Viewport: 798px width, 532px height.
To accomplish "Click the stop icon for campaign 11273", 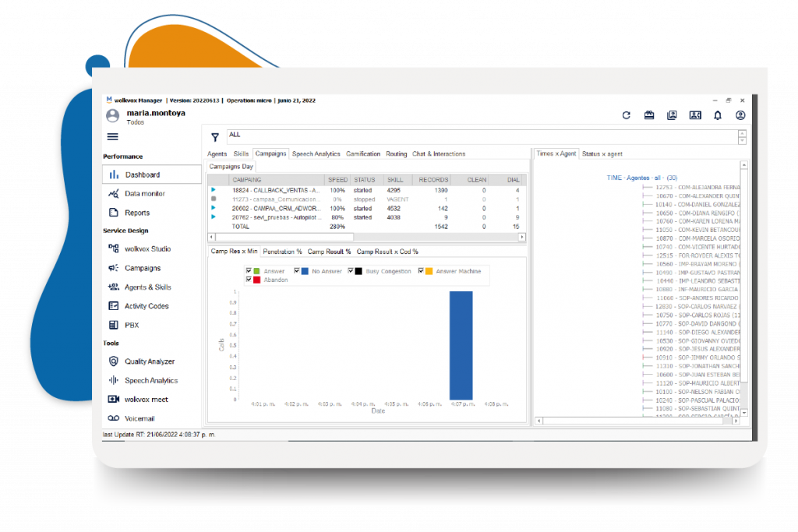I will pyautogui.click(x=214, y=199).
